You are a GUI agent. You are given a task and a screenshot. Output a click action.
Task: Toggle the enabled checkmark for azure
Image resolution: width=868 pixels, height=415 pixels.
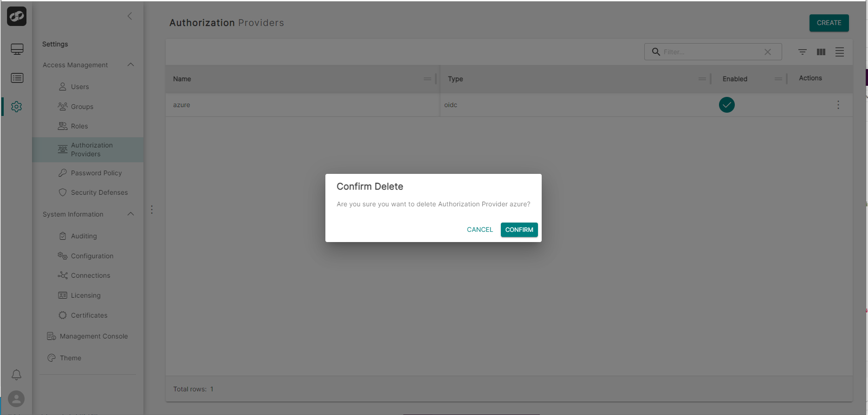pos(727,105)
